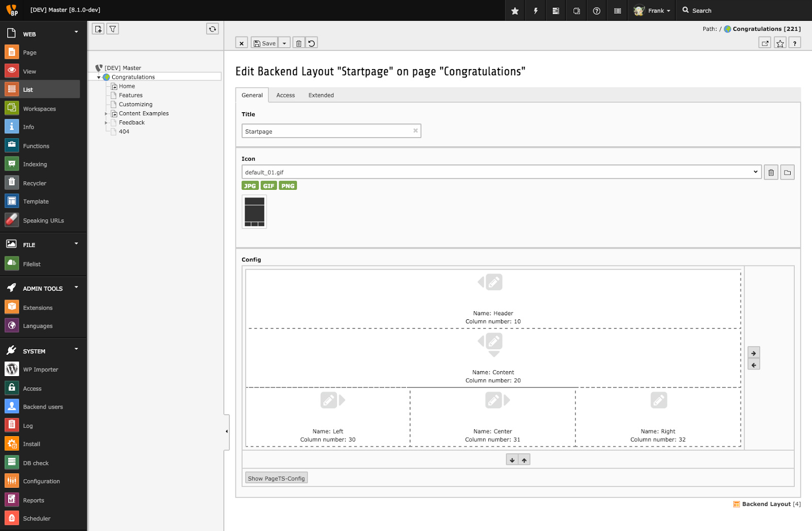The height and width of the screenshot is (531, 812).
Task: Open the bookmarks star in top bar
Action: pos(515,11)
